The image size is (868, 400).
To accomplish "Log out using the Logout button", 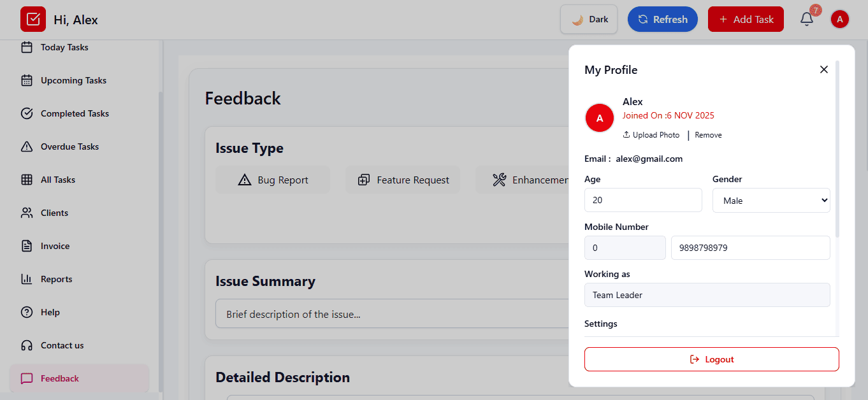I will tap(711, 359).
